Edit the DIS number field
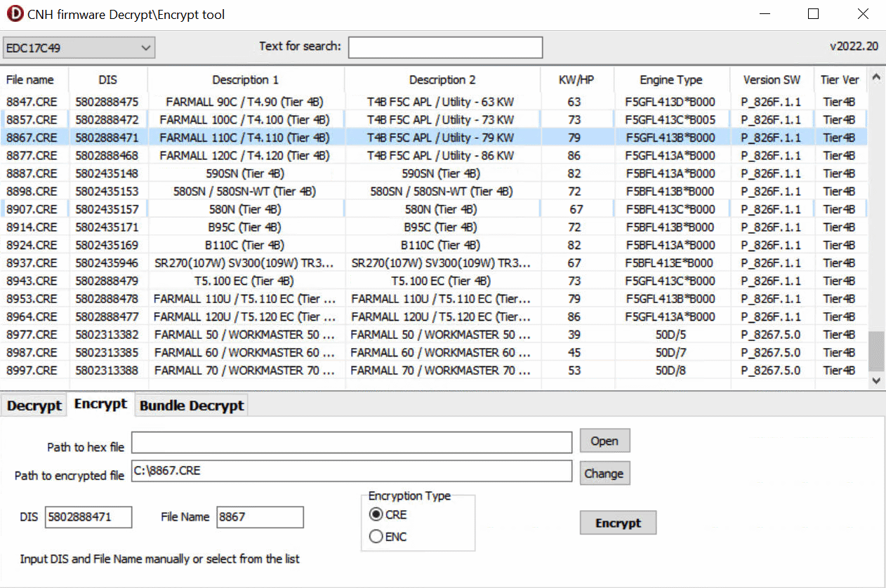886x588 pixels. (x=88, y=517)
